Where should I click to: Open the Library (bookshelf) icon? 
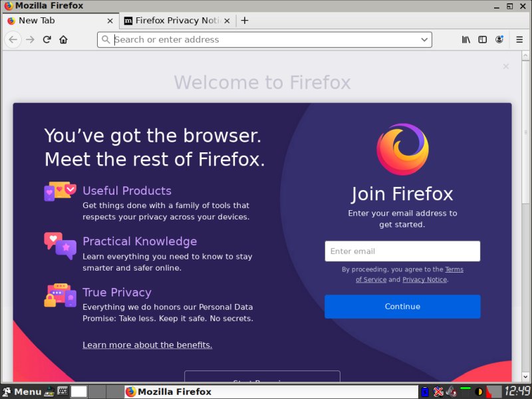(x=465, y=40)
